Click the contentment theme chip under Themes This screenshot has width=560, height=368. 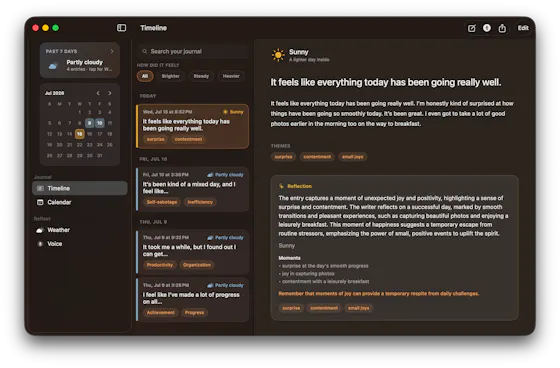click(317, 157)
